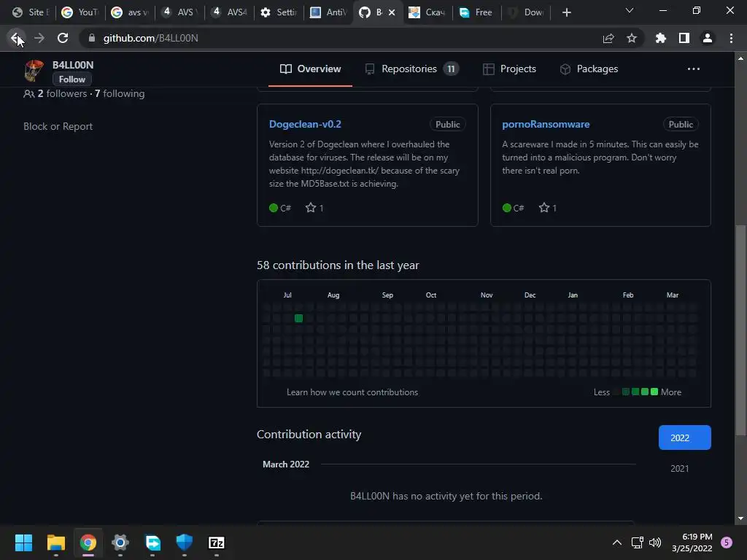Bookmark this page with the star icon
This screenshot has height=560, width=747.
pos(632,38)
